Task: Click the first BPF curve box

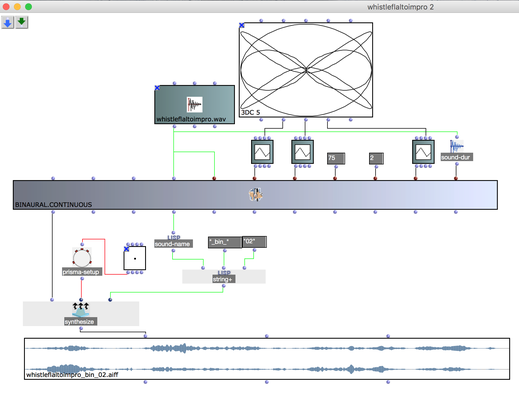Action: 262,152
